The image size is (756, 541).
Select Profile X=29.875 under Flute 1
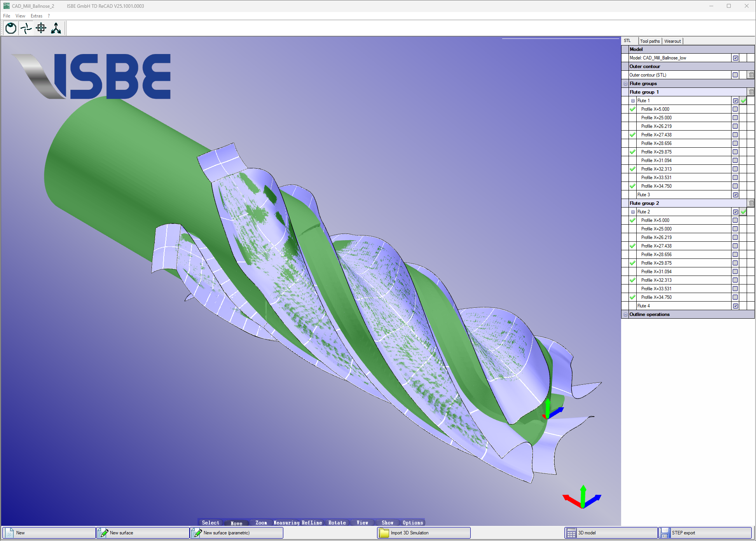[x=656, y=152]
